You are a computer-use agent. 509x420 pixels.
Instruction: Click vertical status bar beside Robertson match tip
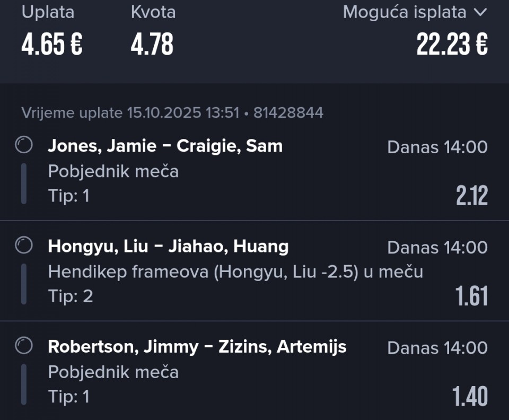click(x=24, y=384)
